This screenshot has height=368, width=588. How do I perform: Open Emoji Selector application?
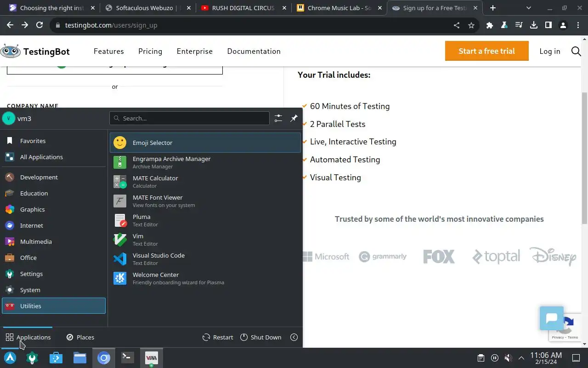205,143
